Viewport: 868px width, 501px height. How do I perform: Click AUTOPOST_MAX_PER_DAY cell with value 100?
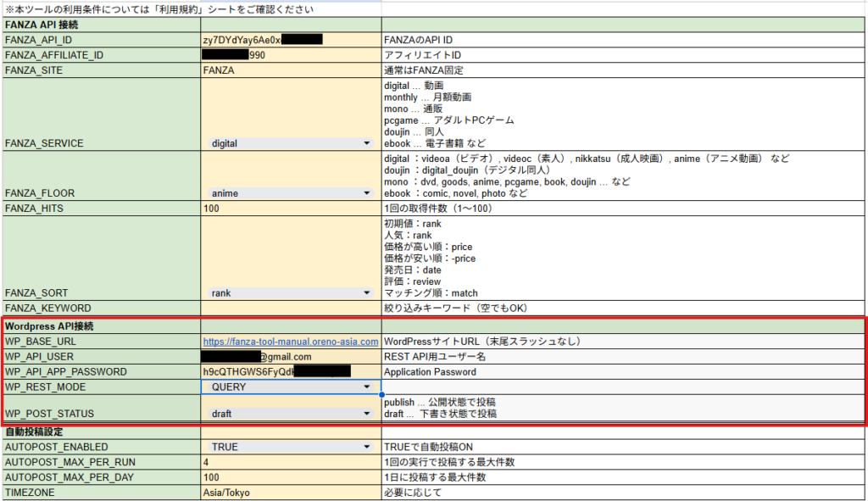[x=290, y=478]
